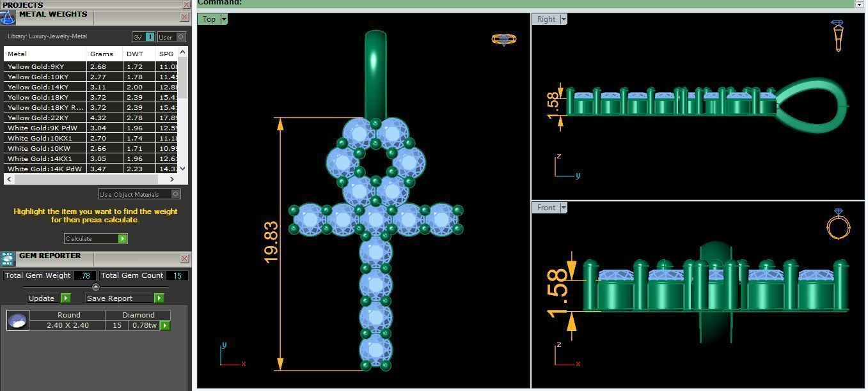Click the green arrow next to Update
Screen dimensions: 868x391
[65, 298]
